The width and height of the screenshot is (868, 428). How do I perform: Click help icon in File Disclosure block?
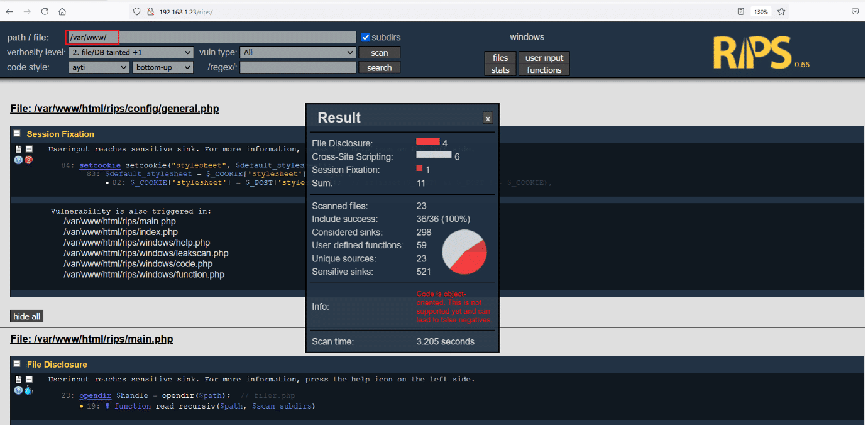(x=18, y=390)
